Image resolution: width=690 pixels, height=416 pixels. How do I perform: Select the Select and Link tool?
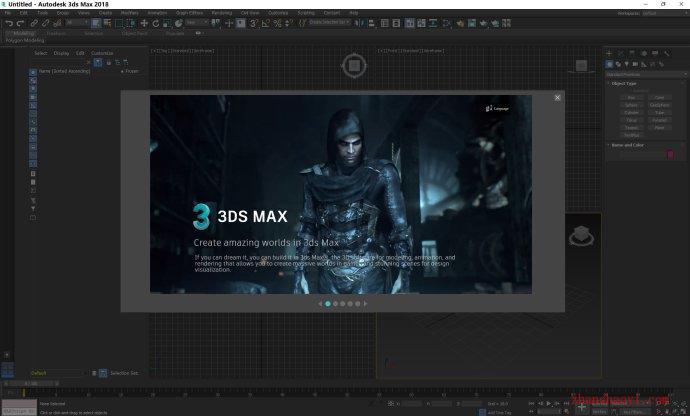tap(34, 23)
